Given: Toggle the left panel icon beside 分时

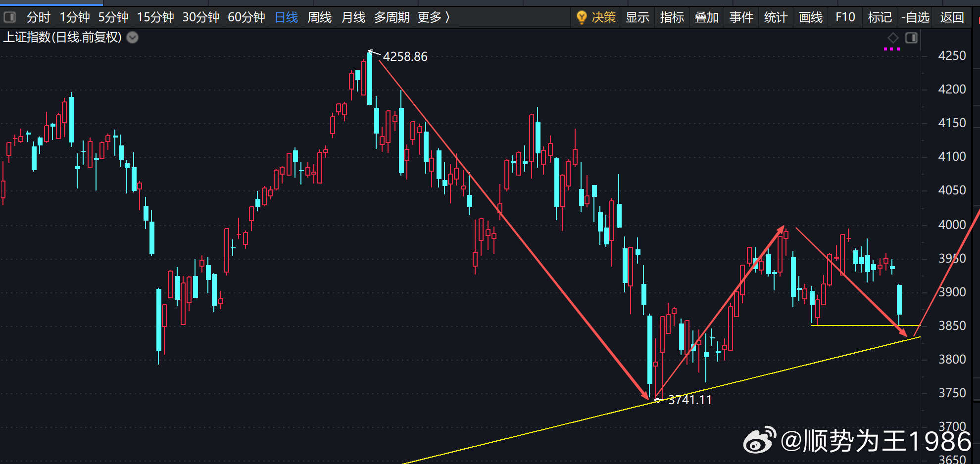Looking at the screenshot, I should point(10,18).
